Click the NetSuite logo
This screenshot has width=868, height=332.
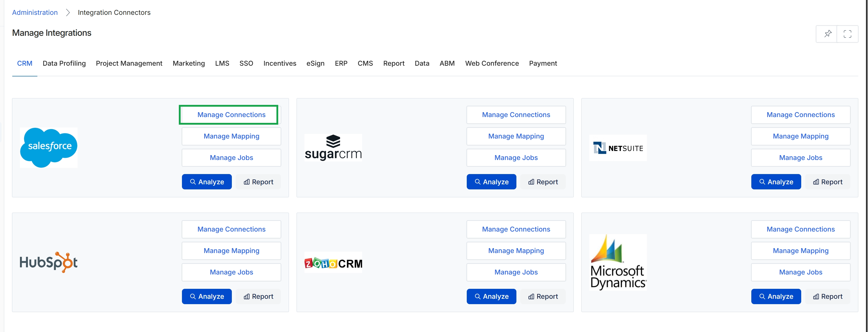[x=618, y=148]
